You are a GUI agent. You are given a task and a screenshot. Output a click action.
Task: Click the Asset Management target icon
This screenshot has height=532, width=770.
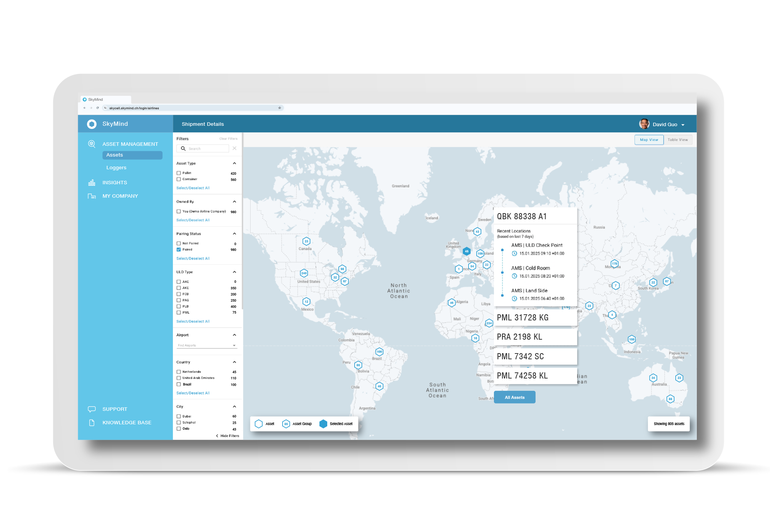coord(92,144)
